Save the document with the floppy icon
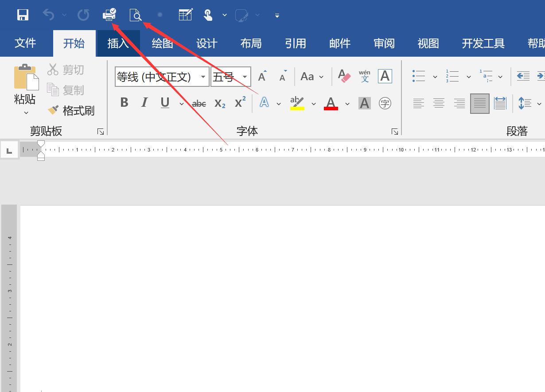This screenshot has width=545, height=392. click(23, 15)
